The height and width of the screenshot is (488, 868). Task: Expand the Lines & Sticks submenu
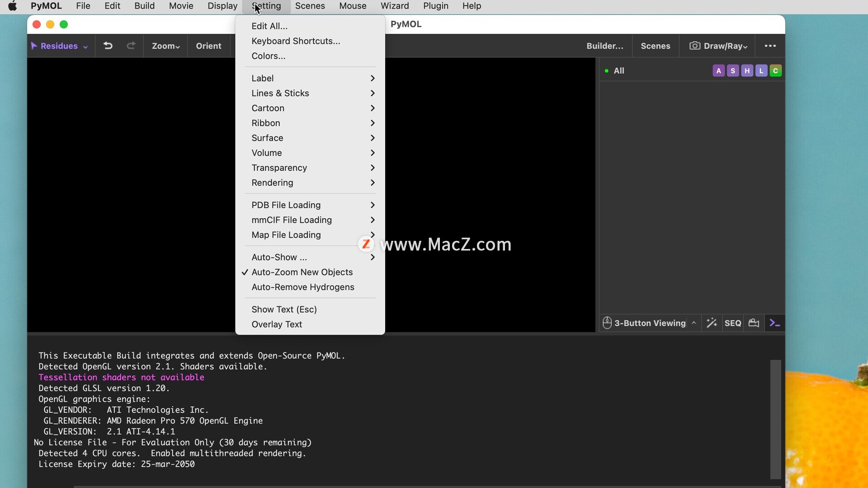[x=310, y=93]
